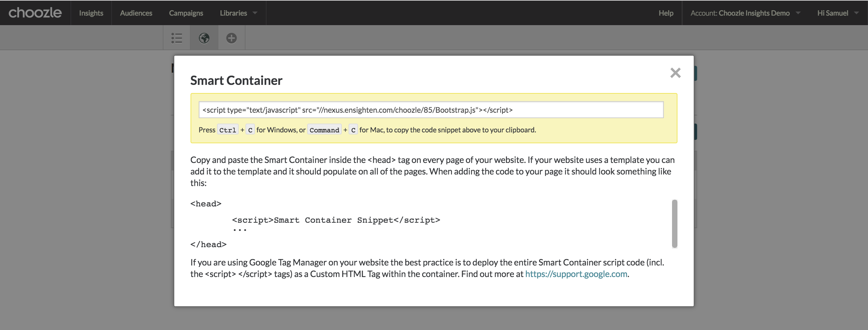Click the Choozle logo
Screen dimensions: 868x330
click(35, 13)
